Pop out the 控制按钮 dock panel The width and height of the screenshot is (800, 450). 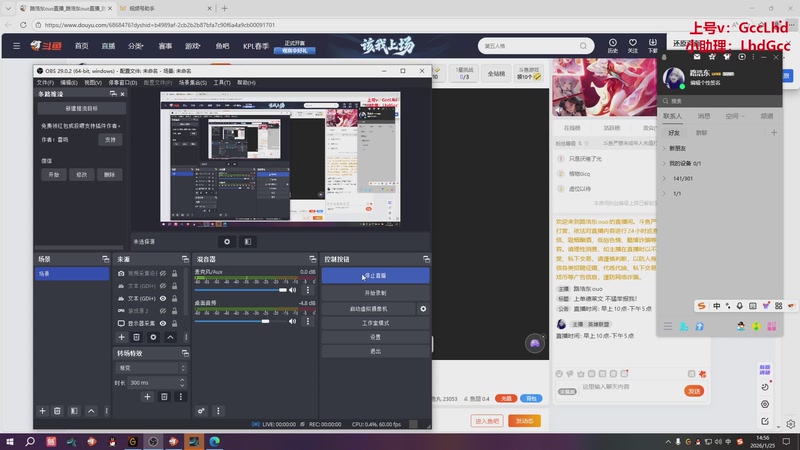pos(426,259)
